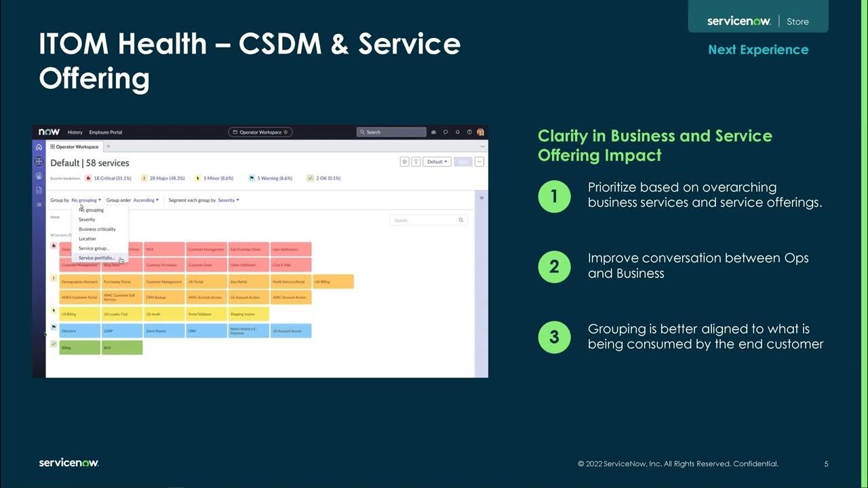Select the workspace grid icon in the left sidebar
868x488 pixels.
point(39,161)
